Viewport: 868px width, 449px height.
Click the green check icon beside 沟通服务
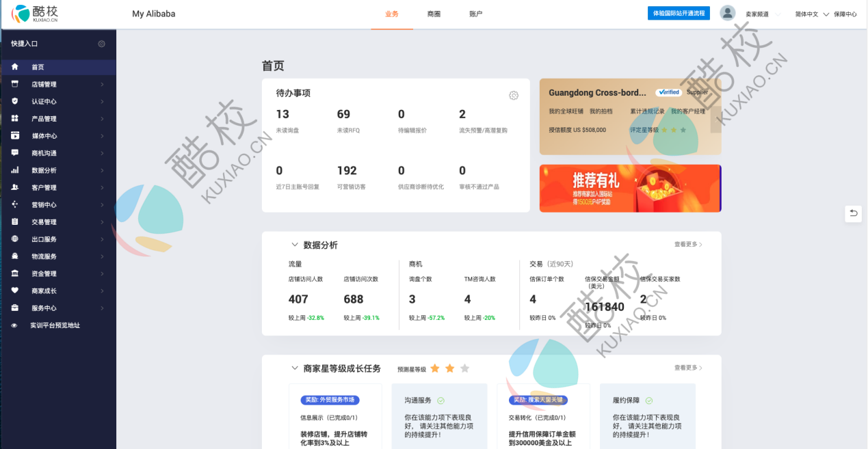pyautogui.click(x=441, y=400)
